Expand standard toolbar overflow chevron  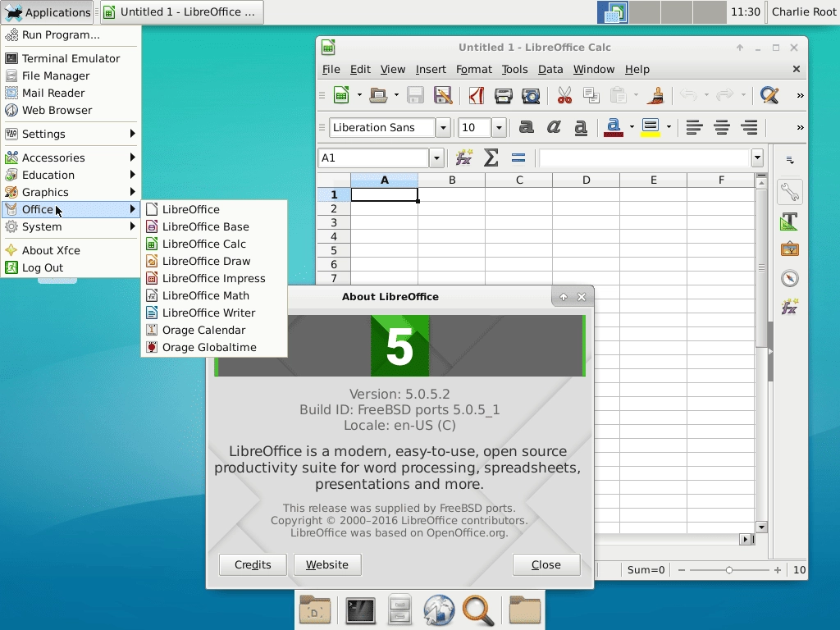[800, 95]
